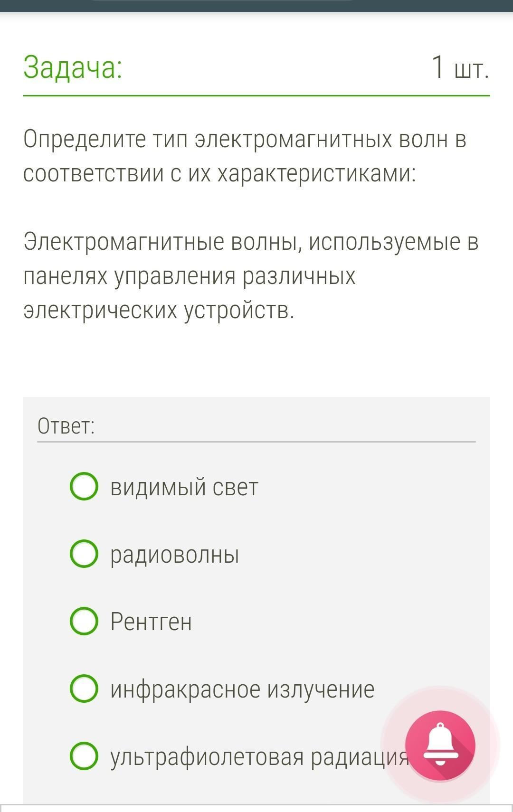This screenshot has width=513, height=812.
Task: Click the 'видимый свет' answer label text
Action: [x=184, y=487]
